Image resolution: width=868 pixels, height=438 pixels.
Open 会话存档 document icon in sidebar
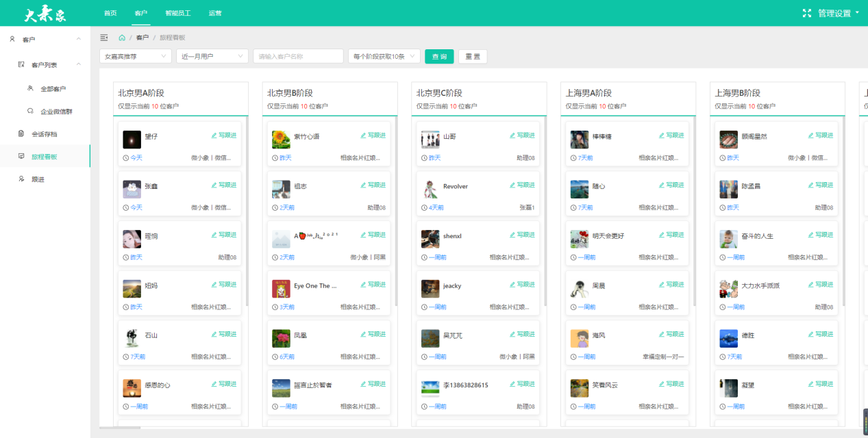pos(21,133)
